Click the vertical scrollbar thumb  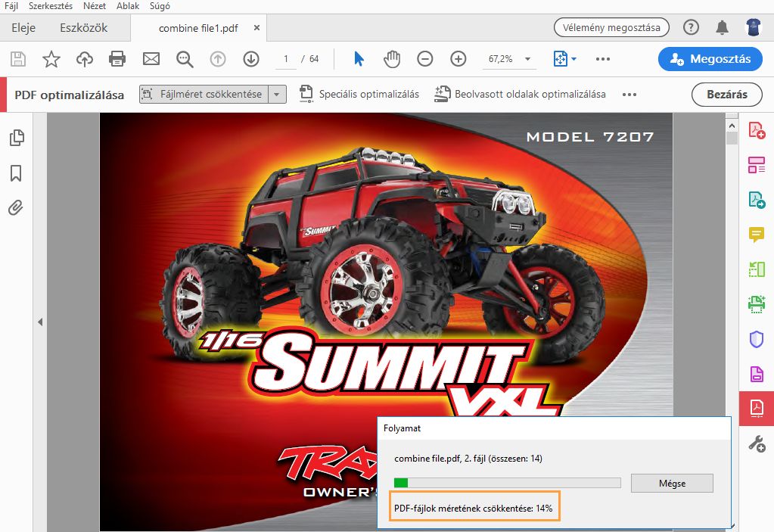732,138
